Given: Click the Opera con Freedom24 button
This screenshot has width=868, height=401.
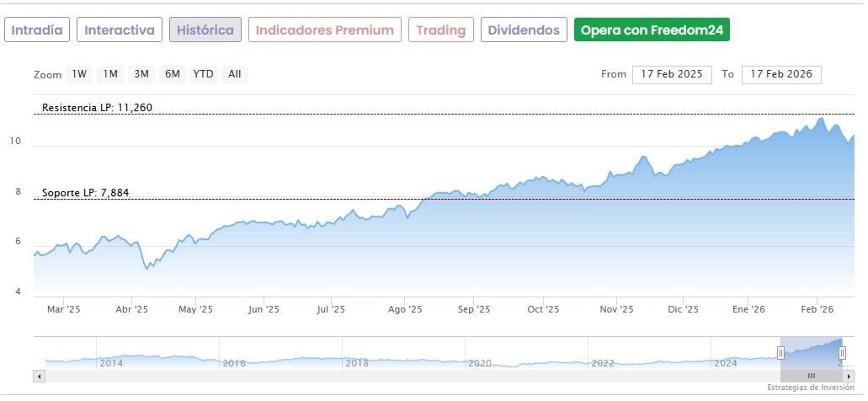Looking at the screenshot, I should click(x=652, y=30).
